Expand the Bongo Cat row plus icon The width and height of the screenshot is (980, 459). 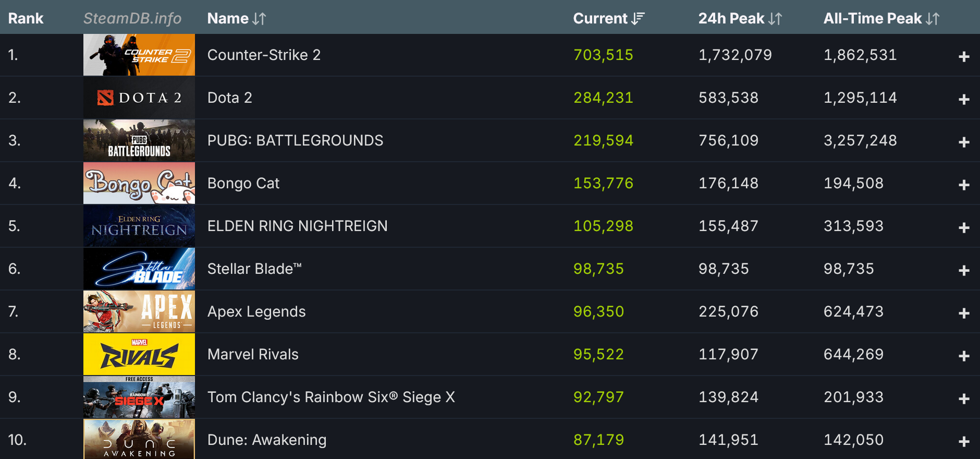point(964,185)
